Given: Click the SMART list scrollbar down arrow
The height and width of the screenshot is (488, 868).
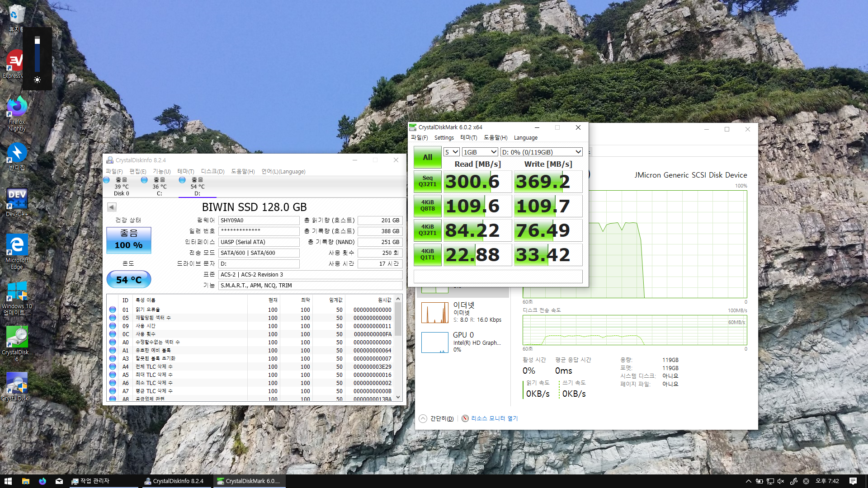Looking at the screenshot, I should click(x=398, y=397).
